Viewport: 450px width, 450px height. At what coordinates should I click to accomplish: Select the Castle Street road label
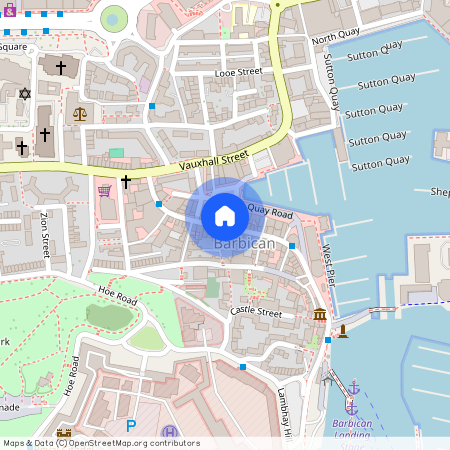[256, 312]
